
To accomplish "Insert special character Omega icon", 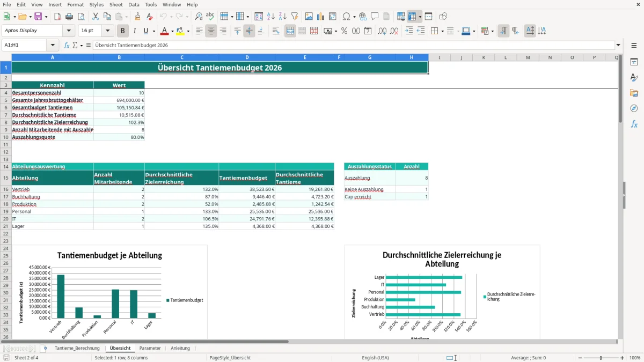I will [346, 17].
